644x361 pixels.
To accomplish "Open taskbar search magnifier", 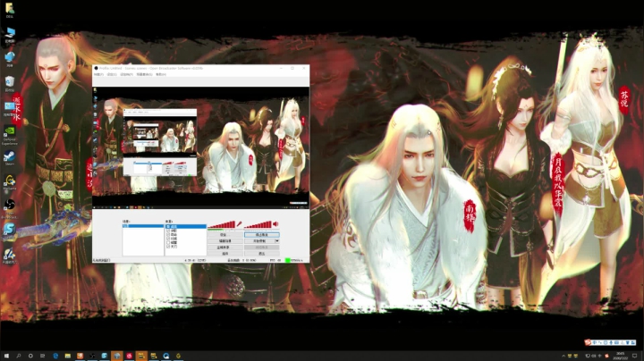I will coord(19,356).
